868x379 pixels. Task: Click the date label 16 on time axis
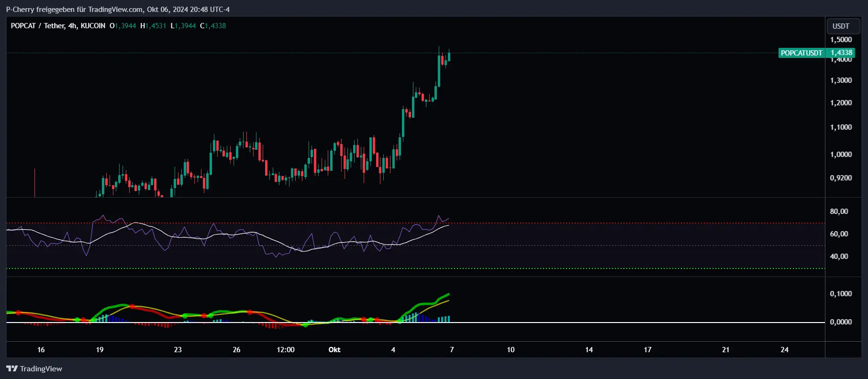(x=41, y=350)
